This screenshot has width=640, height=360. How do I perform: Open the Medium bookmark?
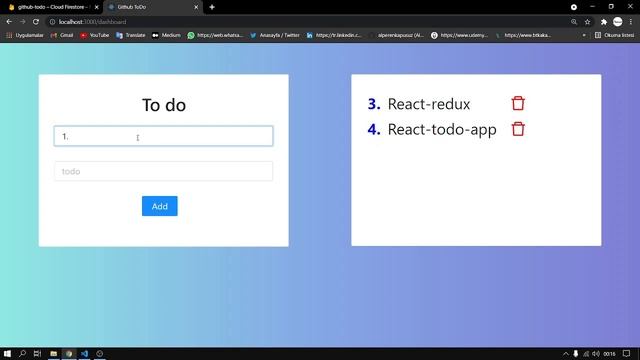pyautogui.click(x=166, y=35)
